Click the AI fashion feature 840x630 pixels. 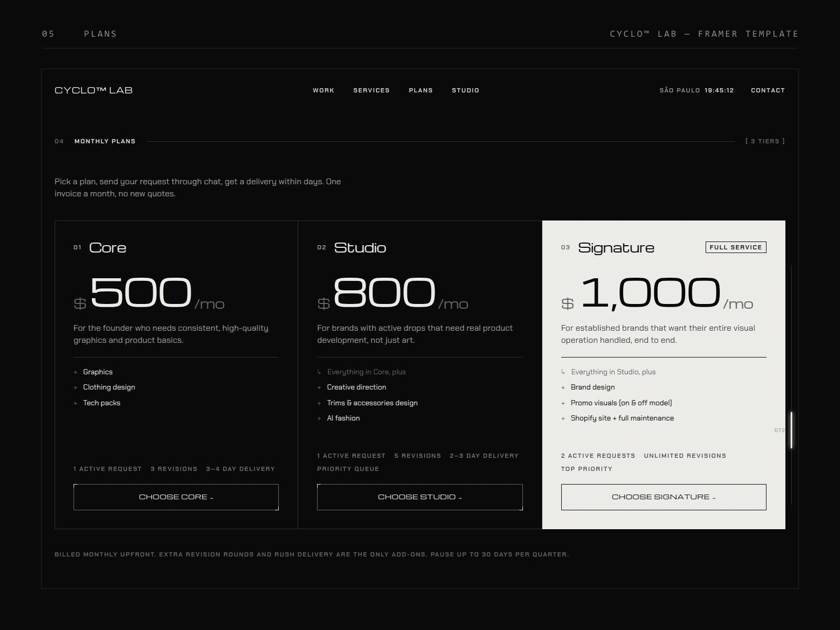coord(343,418)
